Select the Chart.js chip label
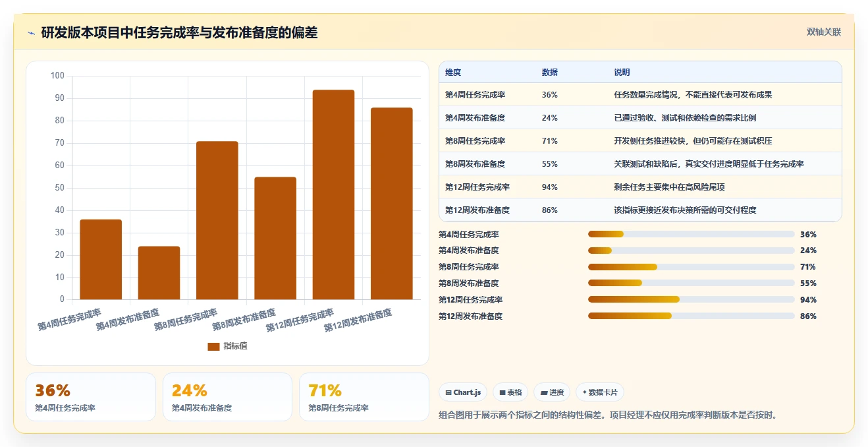The image size is (868, 447). click(467, 392)
